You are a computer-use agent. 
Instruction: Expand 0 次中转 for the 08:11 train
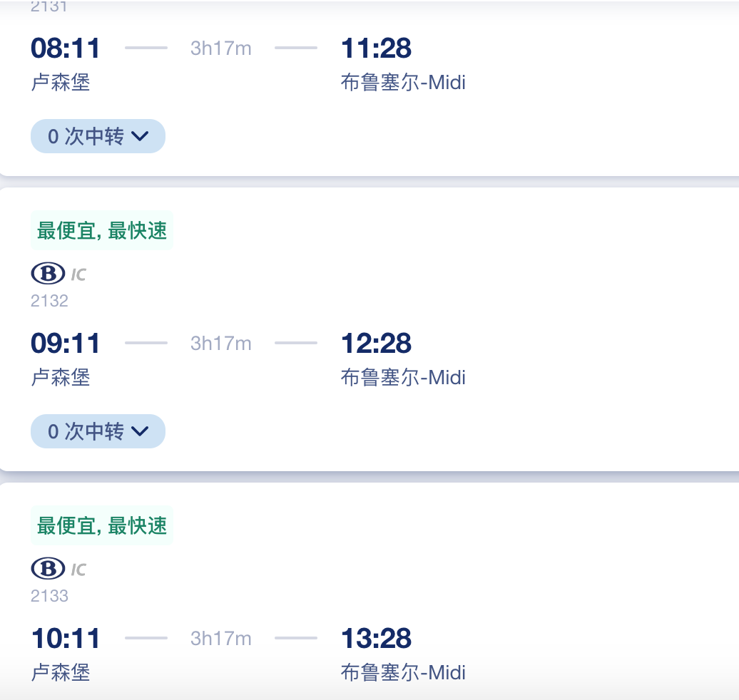click(98, 136)
